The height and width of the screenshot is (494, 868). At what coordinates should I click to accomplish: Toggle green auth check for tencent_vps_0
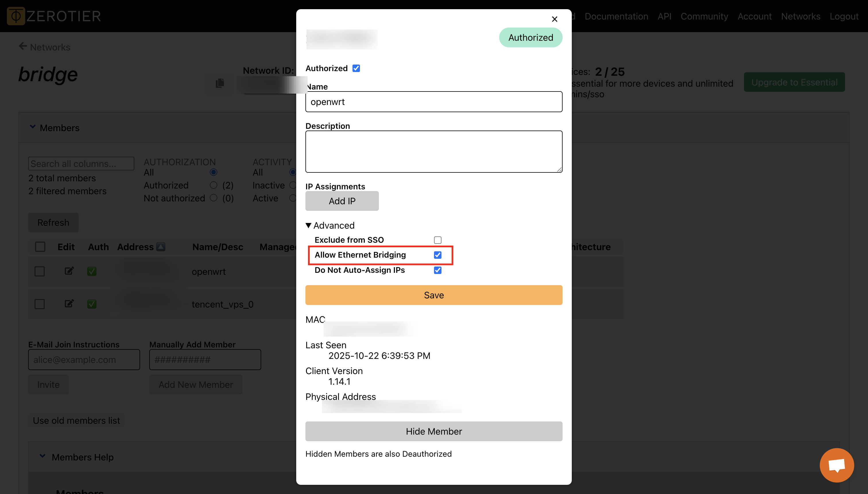(92, 304)
